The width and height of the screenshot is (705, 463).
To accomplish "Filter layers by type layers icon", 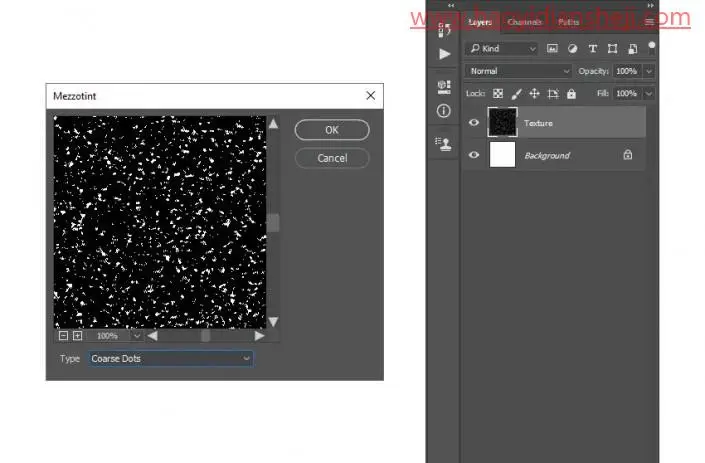I will coord(593,49).
